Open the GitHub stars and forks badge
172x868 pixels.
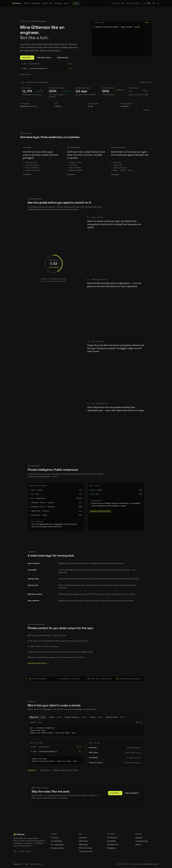coord(149,3)
